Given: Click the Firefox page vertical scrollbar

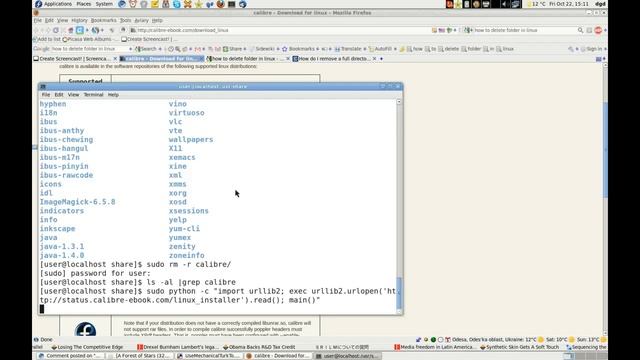Looking at the screenshot, I should [605, 199].
